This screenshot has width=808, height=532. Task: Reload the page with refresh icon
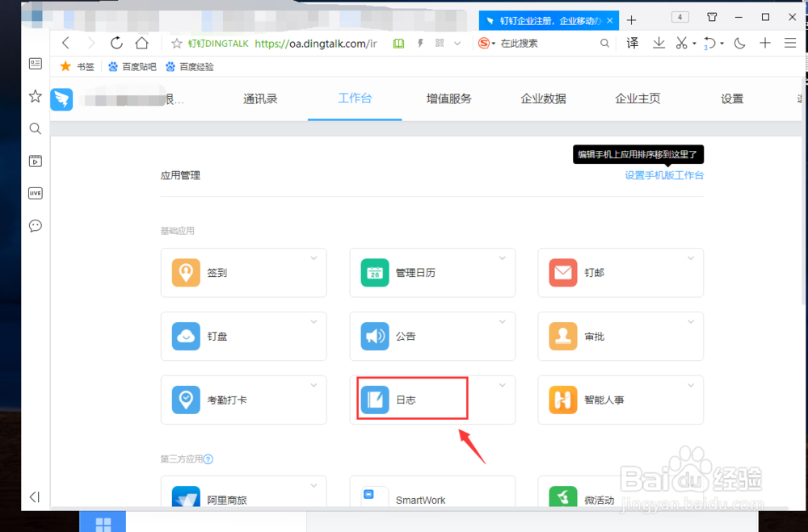point(117,43)
